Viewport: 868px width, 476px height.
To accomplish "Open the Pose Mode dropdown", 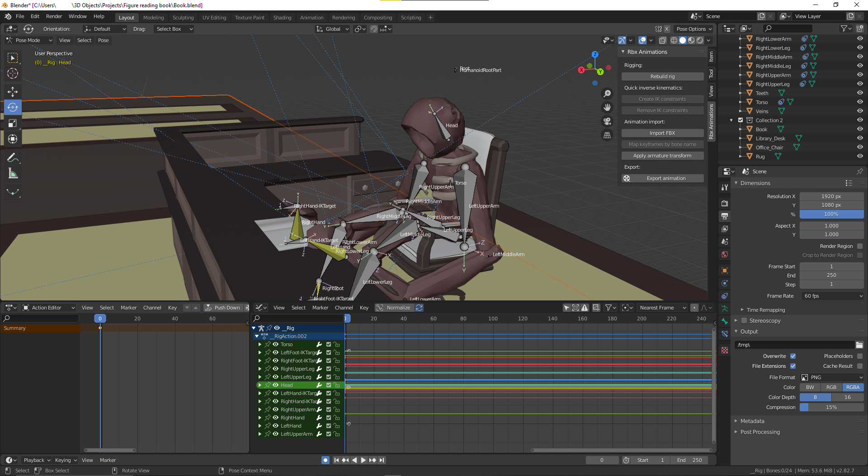I will tap(29, 40).
